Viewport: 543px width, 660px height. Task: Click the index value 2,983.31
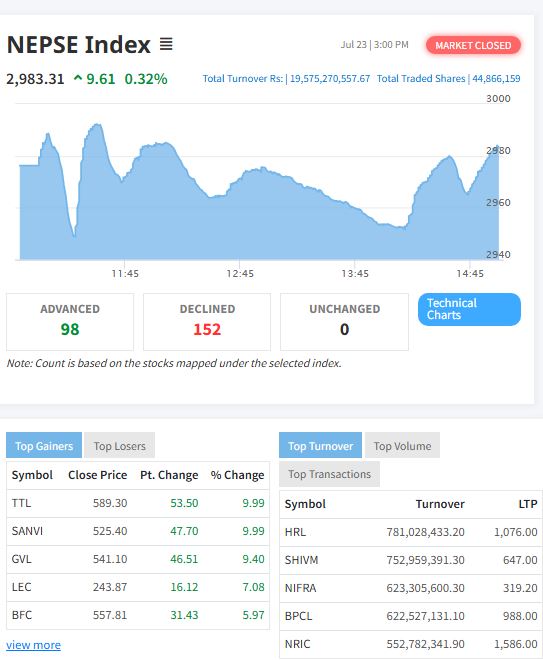coord(35,79)
